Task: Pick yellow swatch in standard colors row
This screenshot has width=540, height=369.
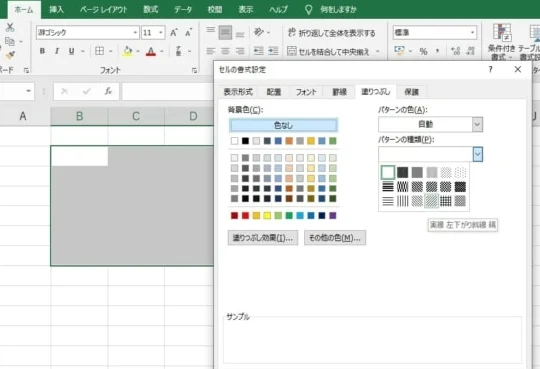Action: [267, 216]
